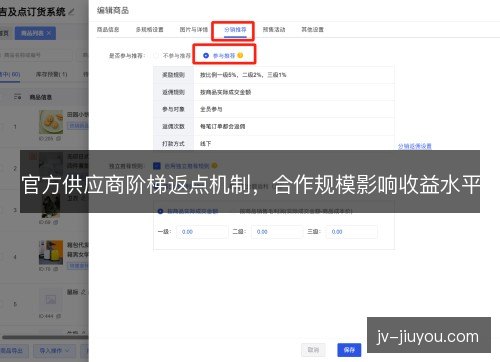
Task: Click the 打款方式 row label
Action: [173, 143]
